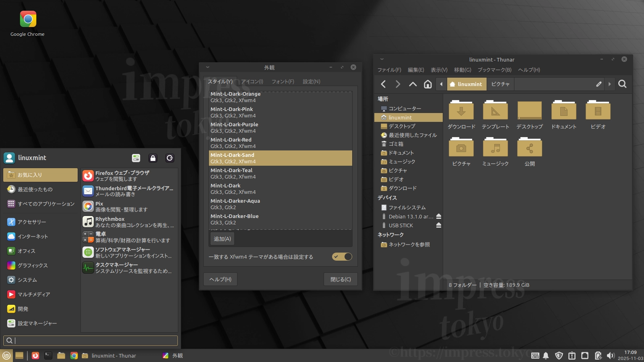This screenshot has width=644, height=362.
Task: Click ヘルプ(H) button in 外観 dialog
Action: [x=220, y=279]
